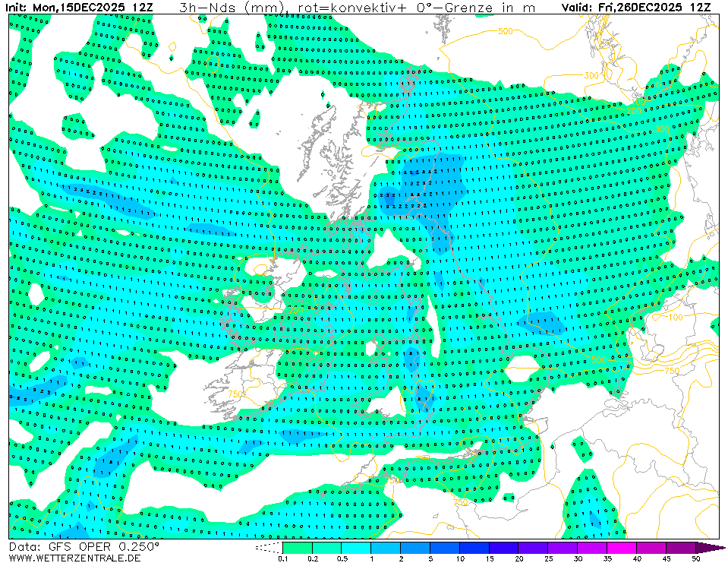Click the orange '500' contour label near the top

pyautogui.click(x=505, y=31)
